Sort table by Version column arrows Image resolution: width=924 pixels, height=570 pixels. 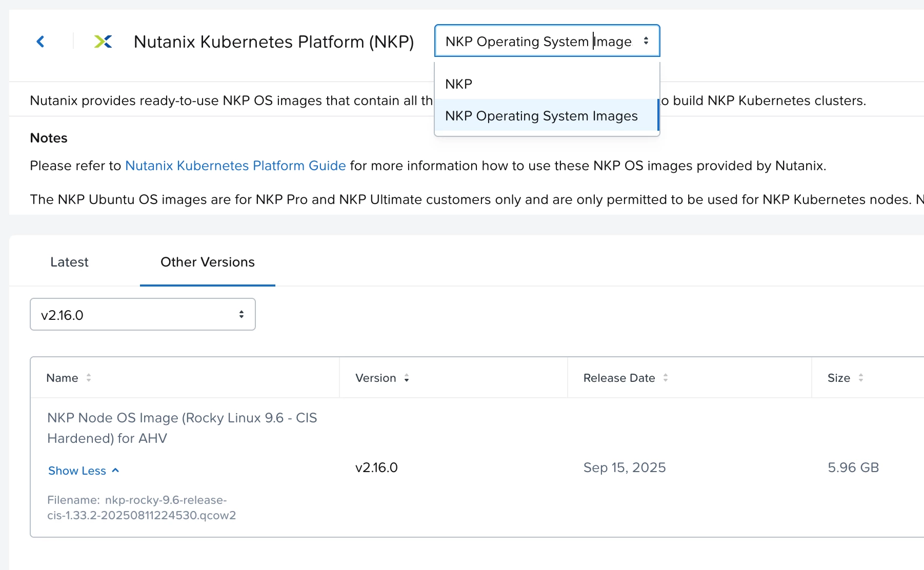[x=407, y=378]
